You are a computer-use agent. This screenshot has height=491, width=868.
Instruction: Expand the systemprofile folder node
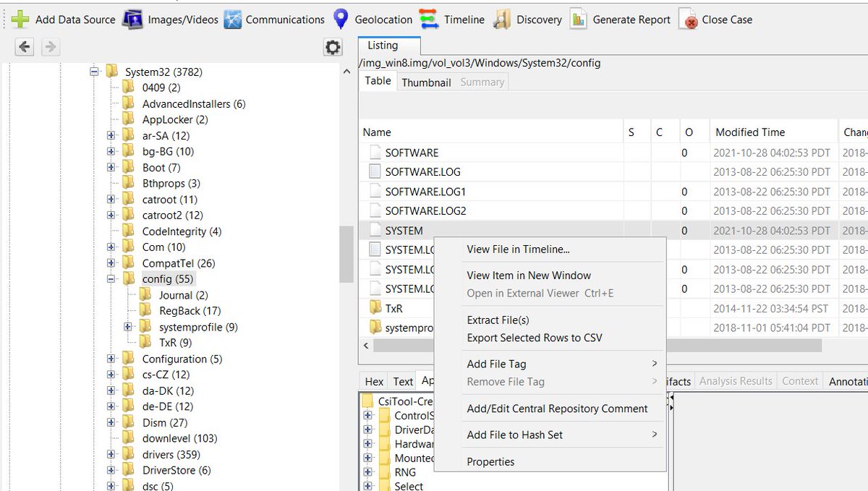point(129,327)
